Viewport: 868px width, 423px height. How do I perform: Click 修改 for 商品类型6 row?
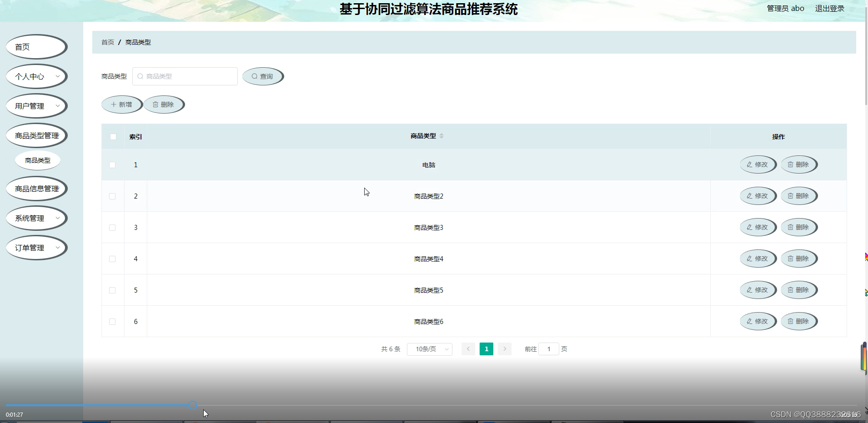click(x=758, y=321)
